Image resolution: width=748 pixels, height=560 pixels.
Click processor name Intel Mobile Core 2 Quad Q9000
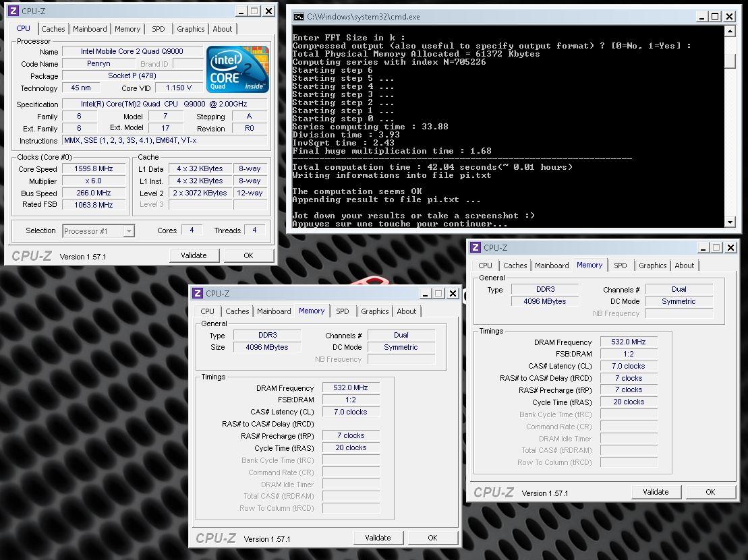pyautogui.click(x=132, y=51)
